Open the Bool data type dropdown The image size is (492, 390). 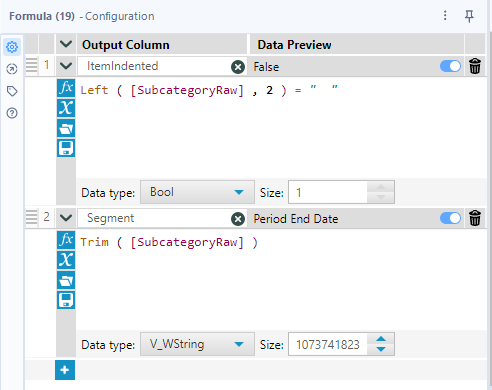click(x=197, y=192)
